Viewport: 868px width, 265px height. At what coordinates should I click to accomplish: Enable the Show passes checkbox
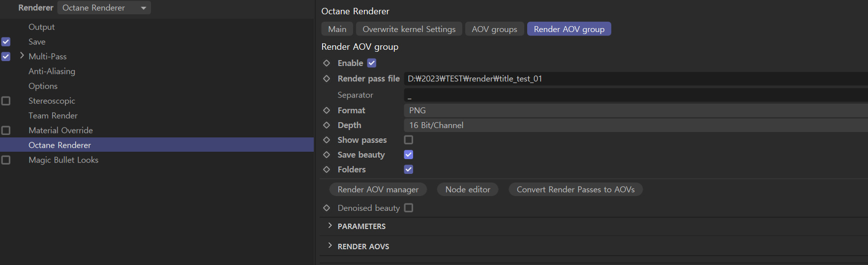click(x=409, y=140)
